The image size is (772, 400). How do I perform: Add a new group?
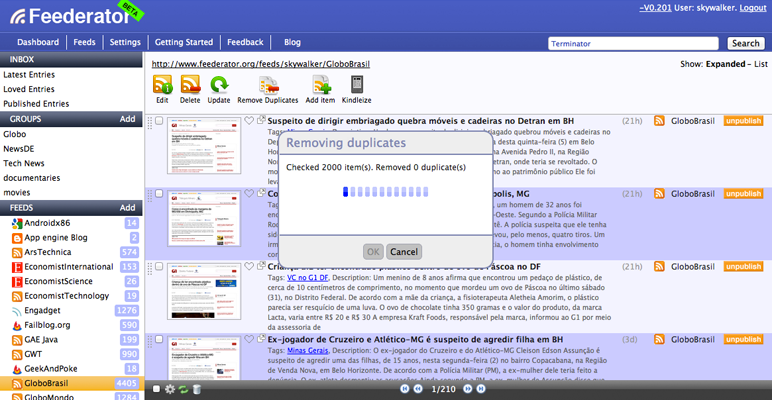point(128,119)
